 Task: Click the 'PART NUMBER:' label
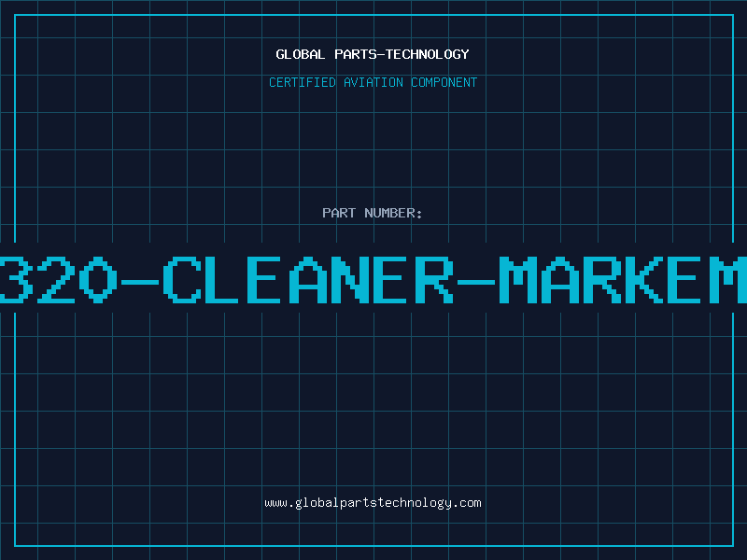[373, 213]
